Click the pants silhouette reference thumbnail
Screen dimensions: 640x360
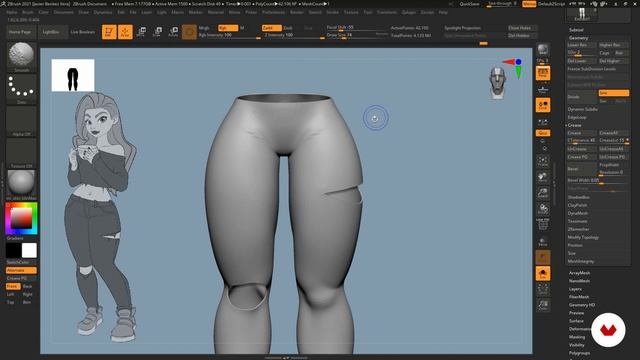[x=73, y=75]
